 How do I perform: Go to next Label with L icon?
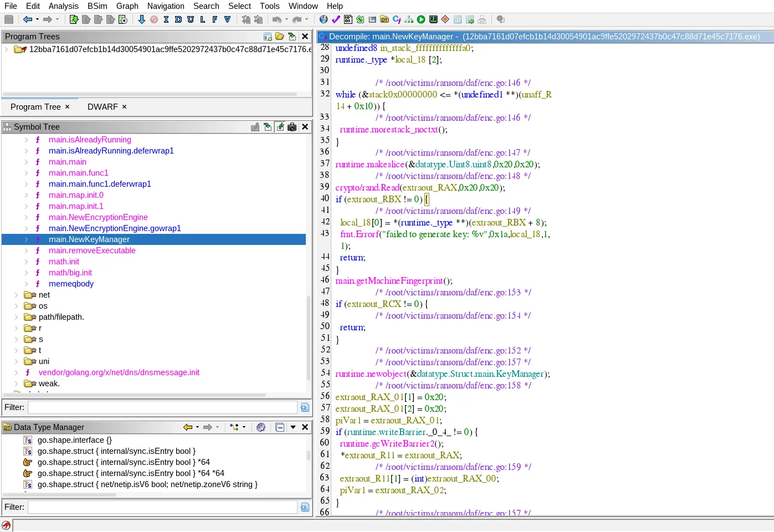(203, 19)
